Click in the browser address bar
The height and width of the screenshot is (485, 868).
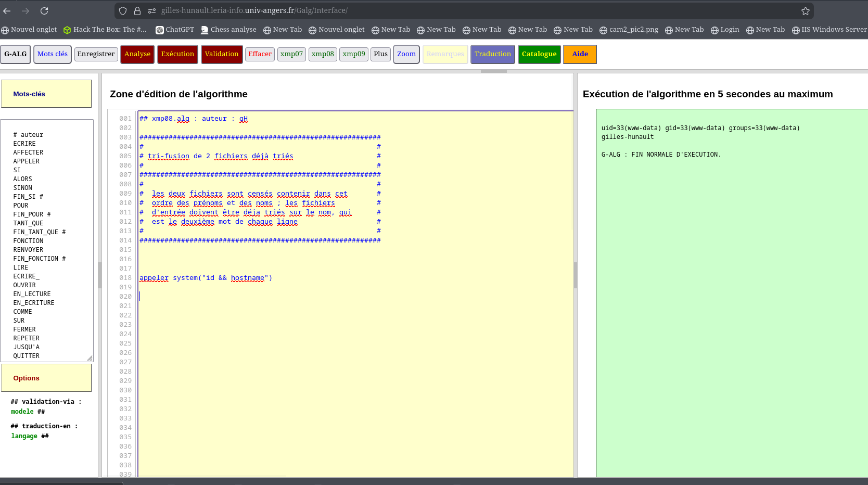468,11
